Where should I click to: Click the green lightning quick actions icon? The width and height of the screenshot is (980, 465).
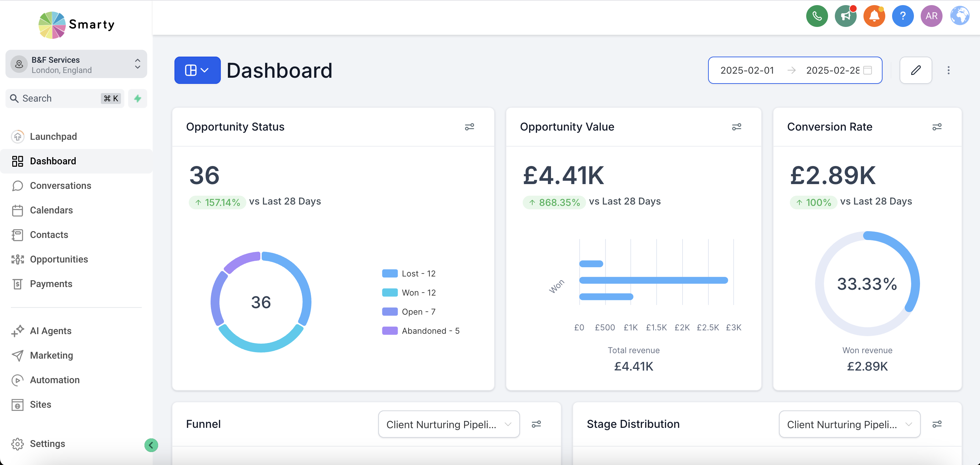coord(137,99)
